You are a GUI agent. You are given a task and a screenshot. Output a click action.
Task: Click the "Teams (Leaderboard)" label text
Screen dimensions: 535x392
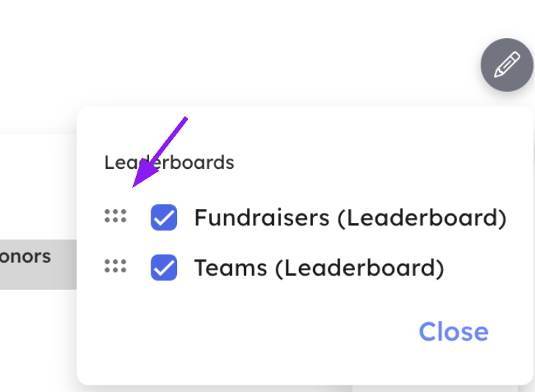click(x=319, y=268)
